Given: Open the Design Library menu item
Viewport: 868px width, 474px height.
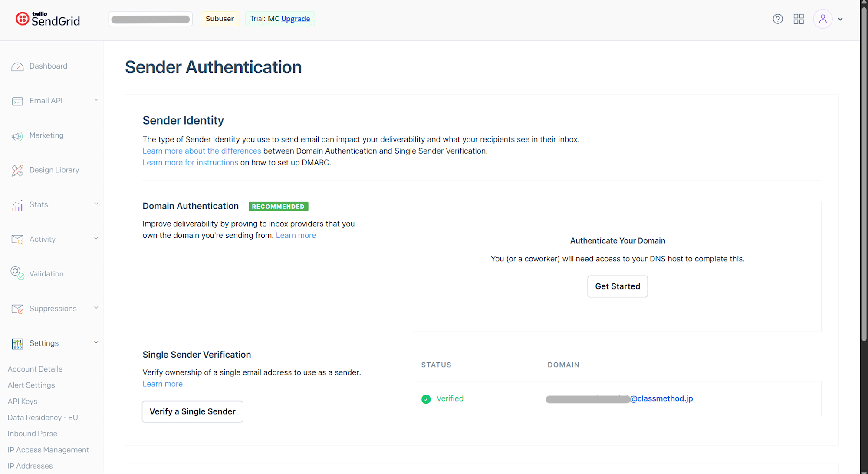Looking at the screenshot, I should (54, 170).
